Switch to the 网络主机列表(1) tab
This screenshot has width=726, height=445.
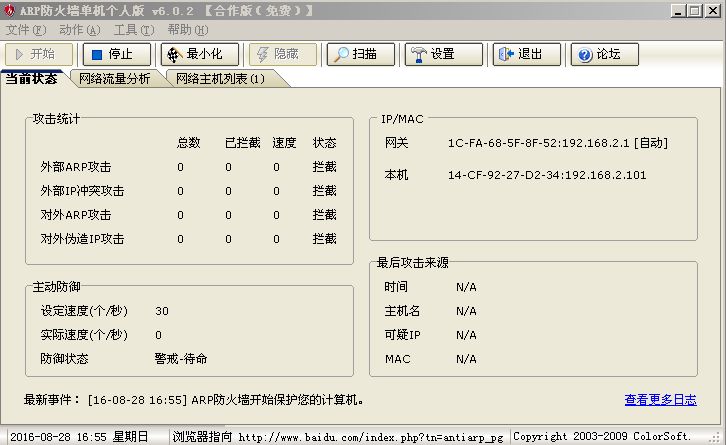pos(220,79)
